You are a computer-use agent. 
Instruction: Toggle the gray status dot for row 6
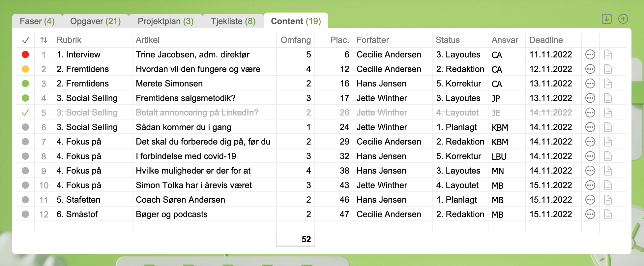(x=25, y=127)
